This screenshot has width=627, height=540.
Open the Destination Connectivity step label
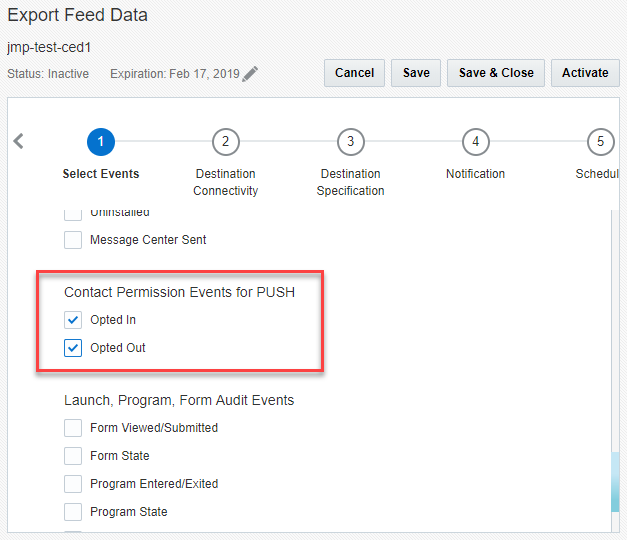226,182
